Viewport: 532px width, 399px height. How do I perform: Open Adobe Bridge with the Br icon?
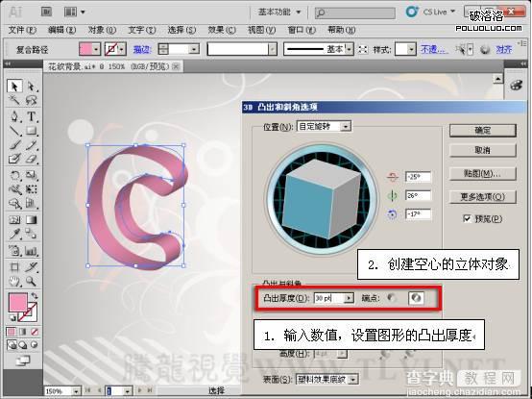coord(46,12)
